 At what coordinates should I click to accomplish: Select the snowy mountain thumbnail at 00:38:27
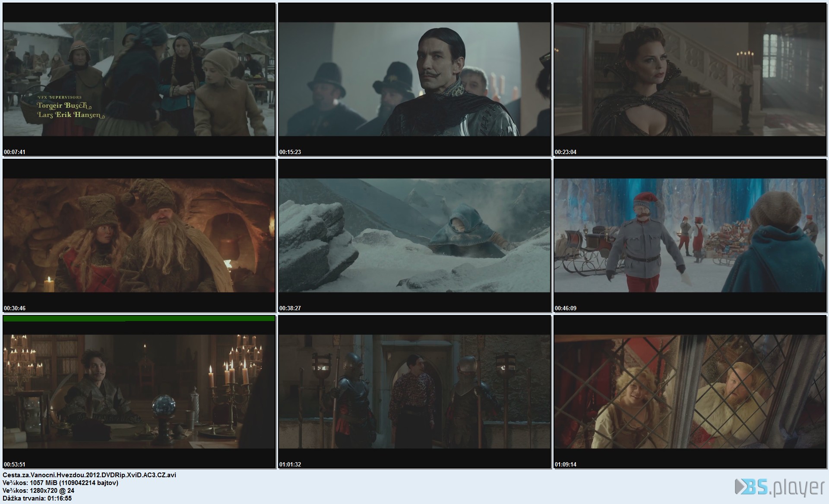click(x=414, y=235)
